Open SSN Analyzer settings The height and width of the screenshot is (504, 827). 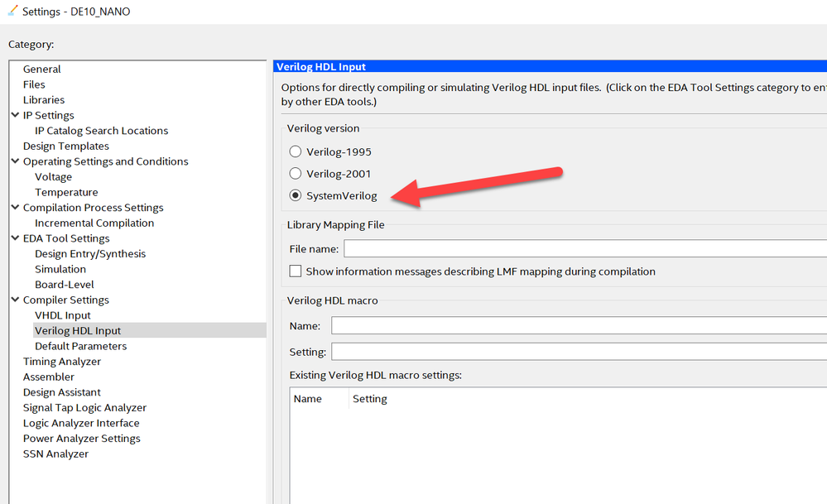pyautogui.click(x=55, y=454)
